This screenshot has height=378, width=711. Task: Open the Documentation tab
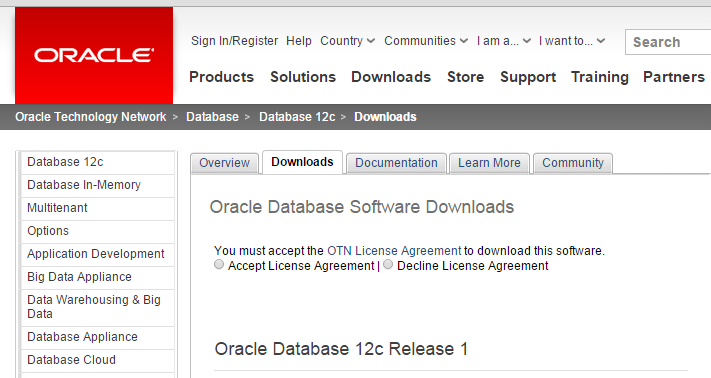tap(396, 163)
